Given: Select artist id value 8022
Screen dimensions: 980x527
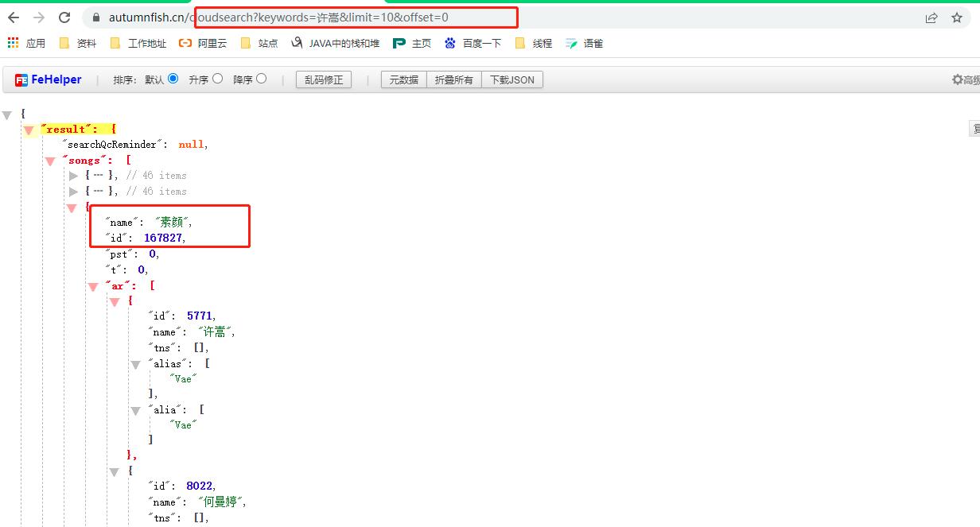Looking at the screenshot, I should (x=200, y=486).
